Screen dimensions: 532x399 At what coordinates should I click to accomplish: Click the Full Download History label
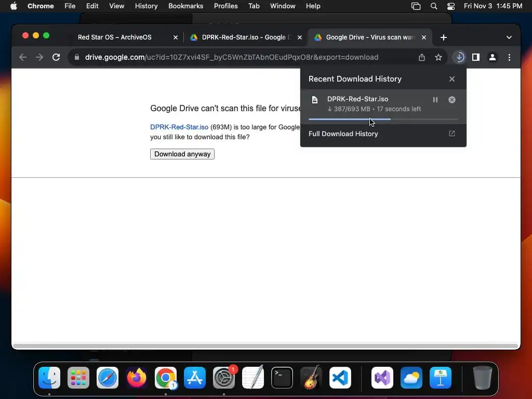coord(343,134)
